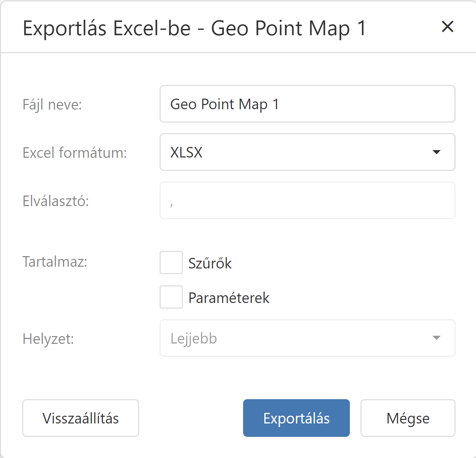Click the Lejjebb dropdown arrow icon
The image size is (476, 458).
[436, 338]
